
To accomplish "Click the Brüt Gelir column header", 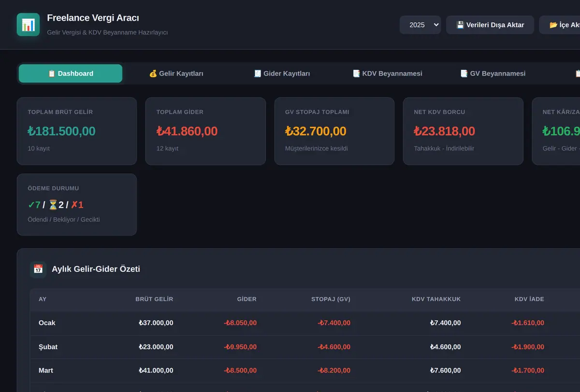I will click(154, 299).
